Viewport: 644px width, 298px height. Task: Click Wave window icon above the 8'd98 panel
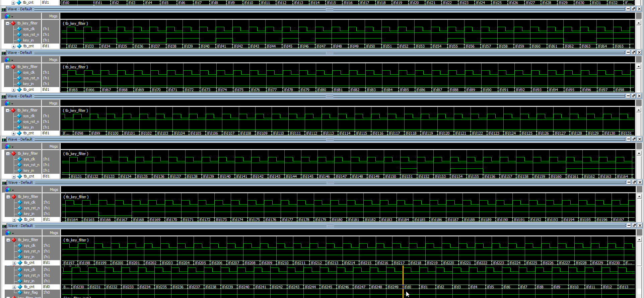[4, 96]
